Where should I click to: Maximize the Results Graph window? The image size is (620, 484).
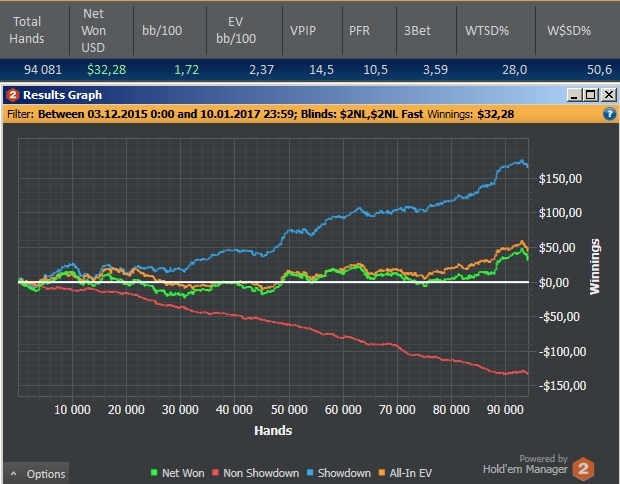[591, 95]
